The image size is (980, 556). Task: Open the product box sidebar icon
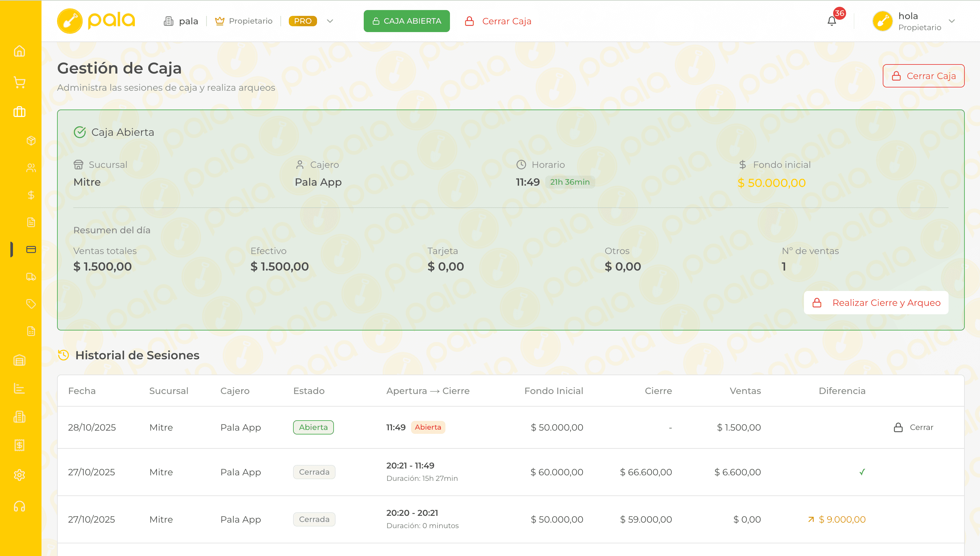point(31,141)
